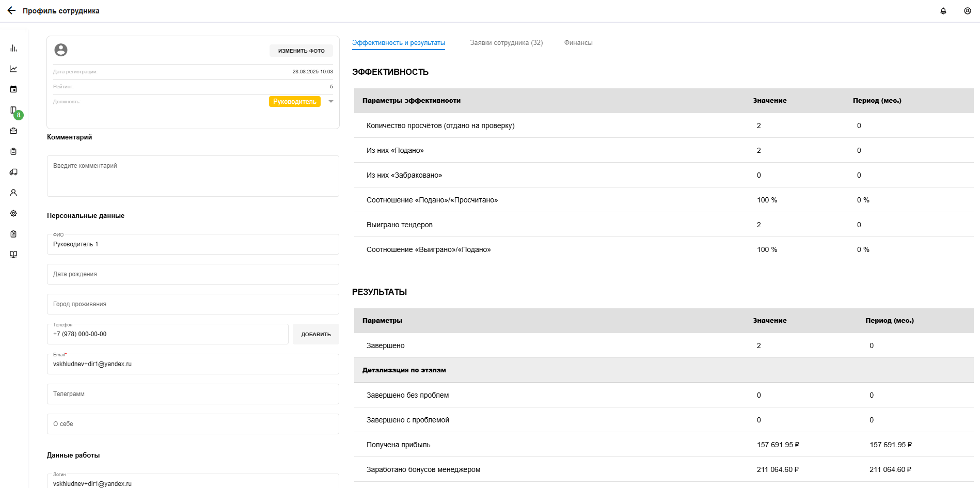Click the О себе input field
Screen dimensions: 980x488
193,424
